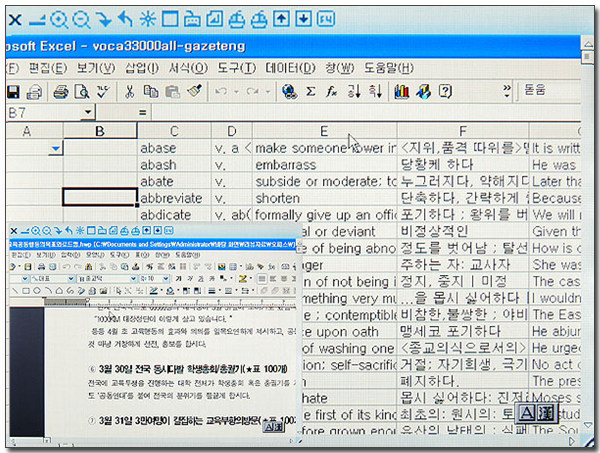Select the Format Painter brush icon
The height and width of the screenshot is (453, 600).
[x=194, y=91]
